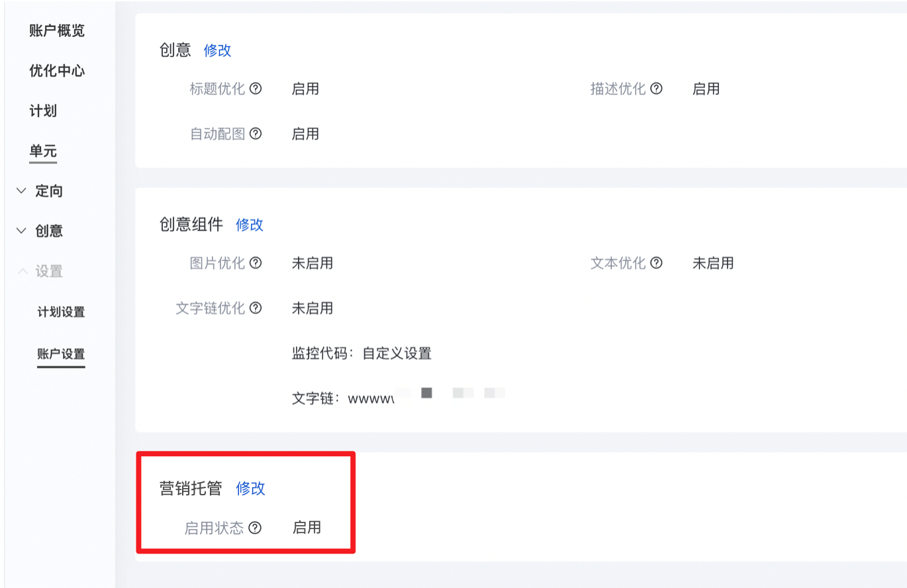Click 修改 link next to 创意 heading
Image resolution: width=907 pixels, height=588 pixels.
pos(218,50)
